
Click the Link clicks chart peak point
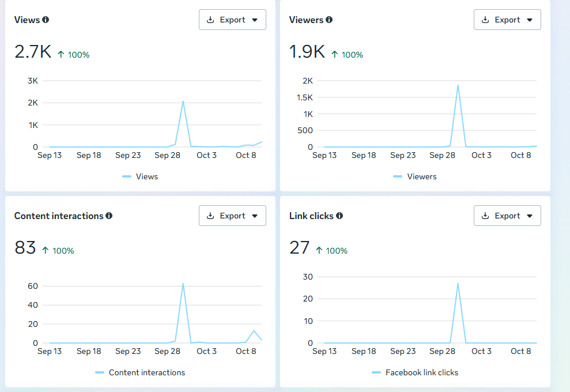pos(458,284)
